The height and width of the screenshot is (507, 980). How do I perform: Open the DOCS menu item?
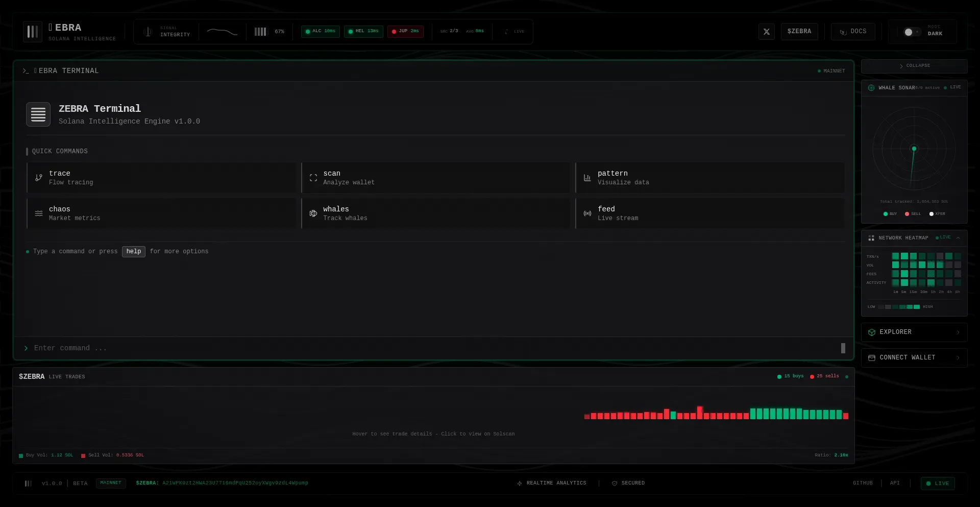(853, 32)
